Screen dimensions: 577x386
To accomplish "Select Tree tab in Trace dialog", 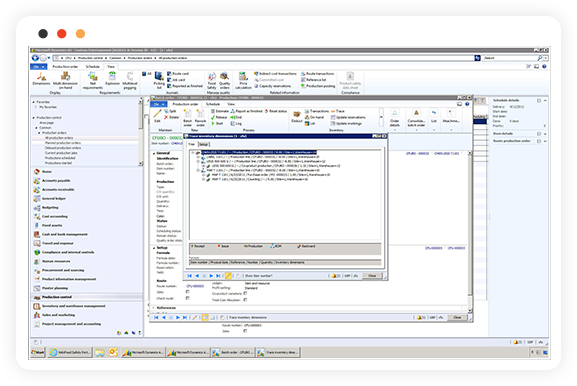I will click(x=192, y=144).
